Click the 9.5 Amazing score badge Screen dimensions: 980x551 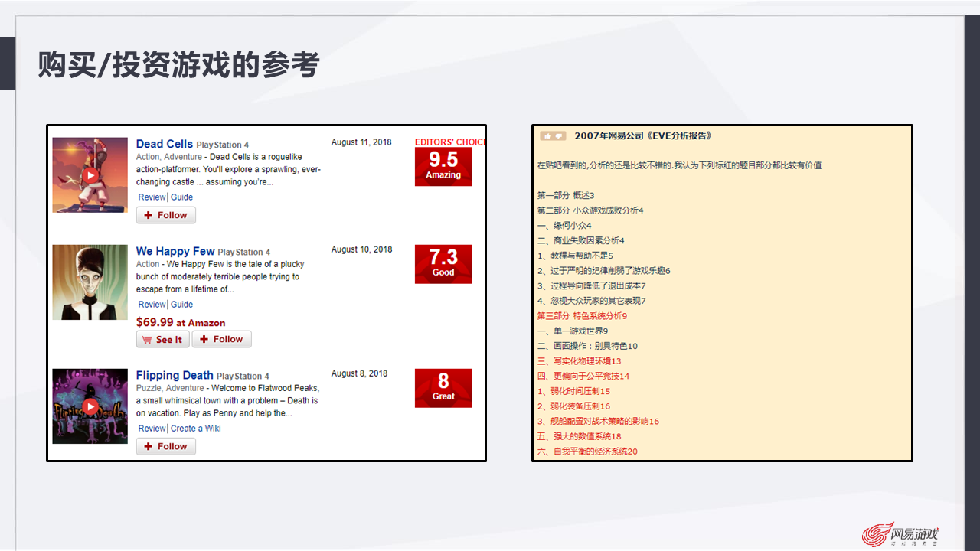(x=443, y=166)
